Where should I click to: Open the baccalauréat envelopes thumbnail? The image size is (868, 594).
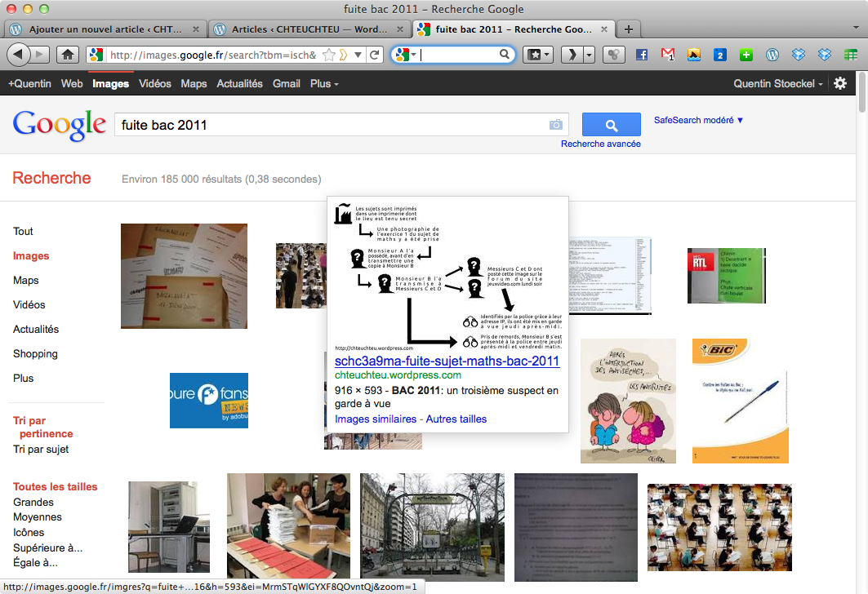tap(184, 276)
